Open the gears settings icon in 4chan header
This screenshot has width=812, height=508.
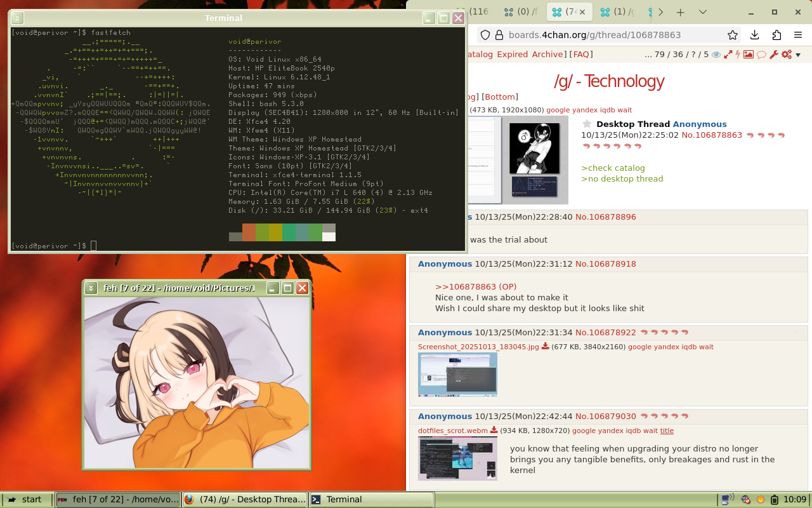tap(787, 55)
